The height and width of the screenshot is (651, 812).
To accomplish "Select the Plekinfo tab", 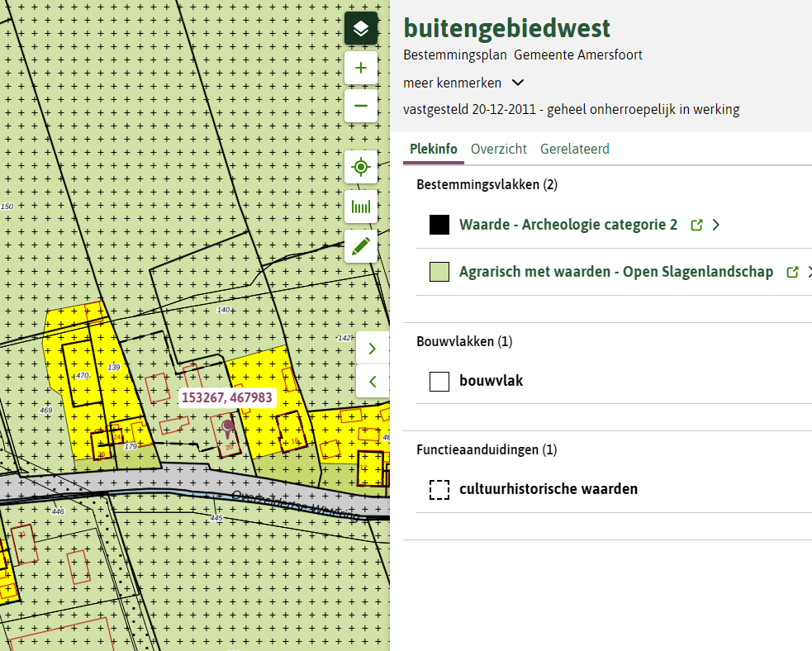I will 434,150.
